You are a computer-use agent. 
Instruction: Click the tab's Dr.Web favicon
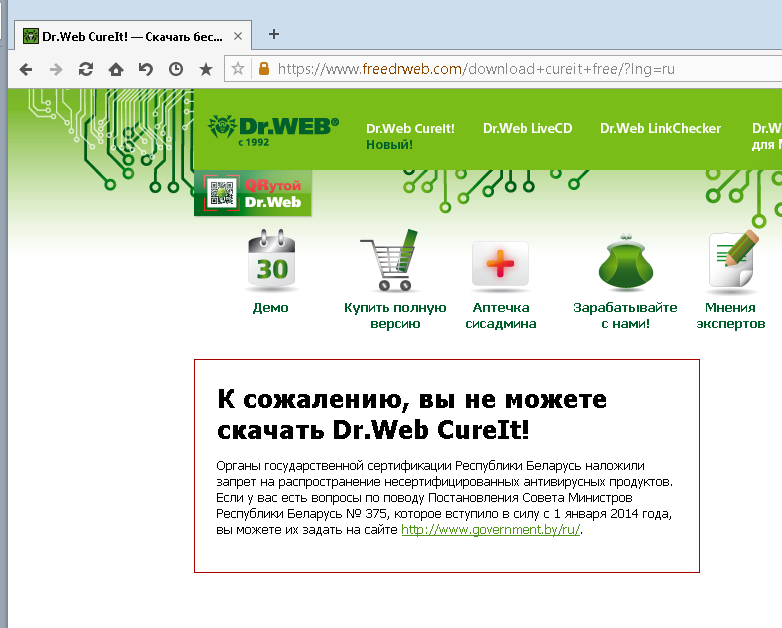point(30,36)
